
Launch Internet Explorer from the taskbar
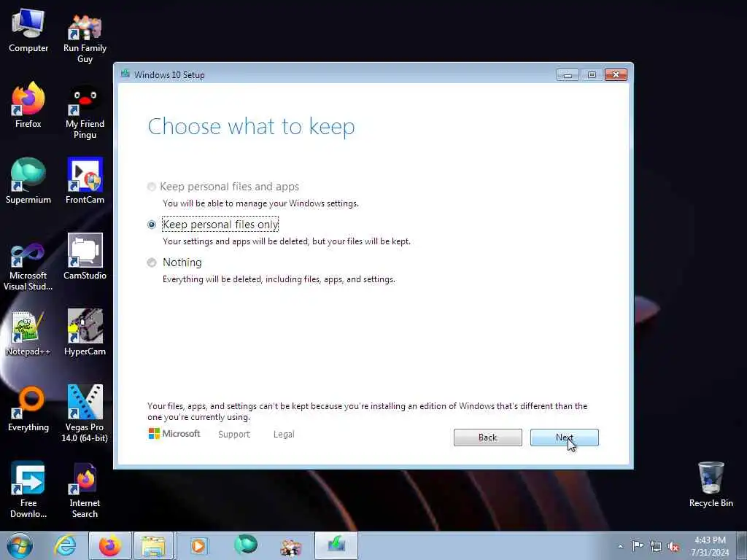tap(65, 545)
